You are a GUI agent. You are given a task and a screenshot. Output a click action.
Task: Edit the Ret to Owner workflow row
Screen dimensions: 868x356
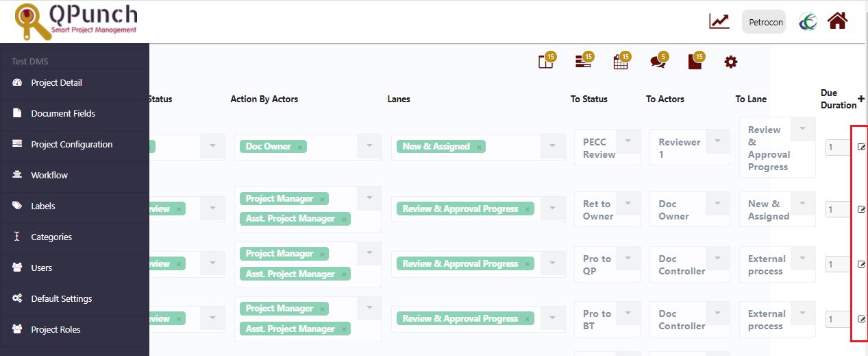pyautogui.click(x=861, y=209)
